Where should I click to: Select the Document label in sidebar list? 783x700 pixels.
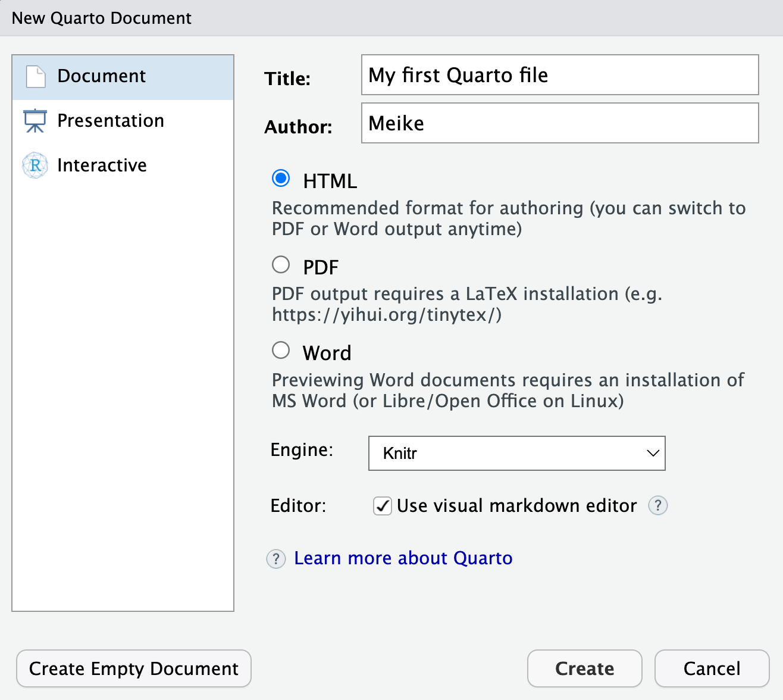pos(101,76)
